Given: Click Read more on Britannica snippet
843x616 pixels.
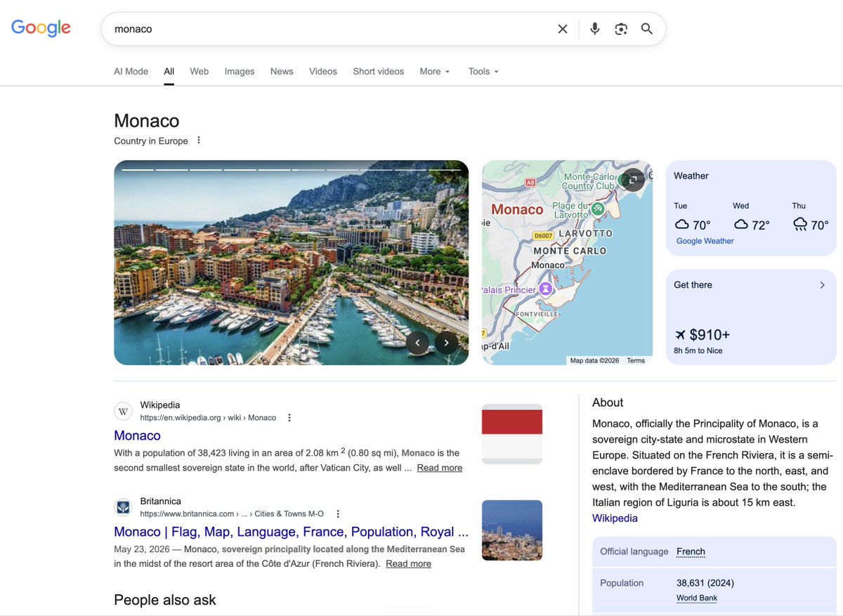Looking at the screenshot, I should pyautogui.click(x=409, y=564).
